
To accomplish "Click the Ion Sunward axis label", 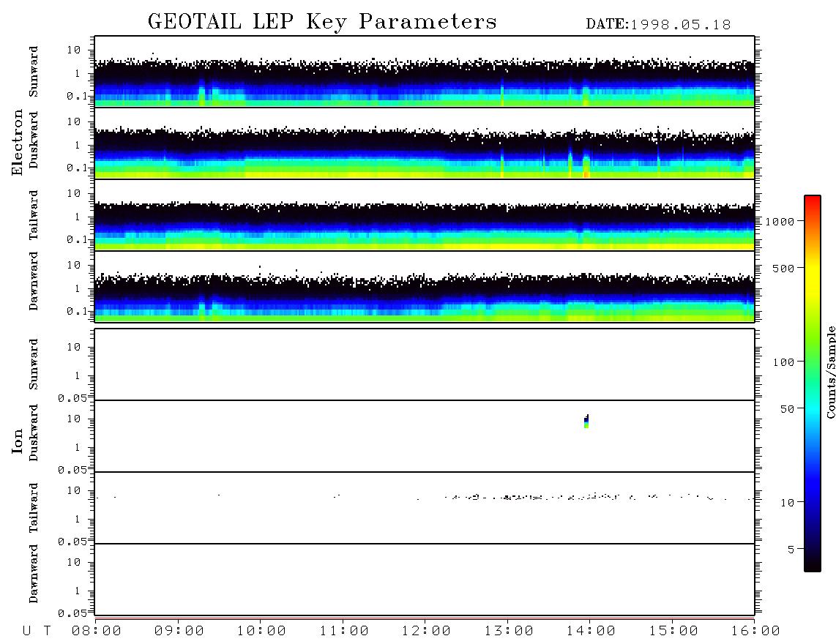I will (34, 364).
